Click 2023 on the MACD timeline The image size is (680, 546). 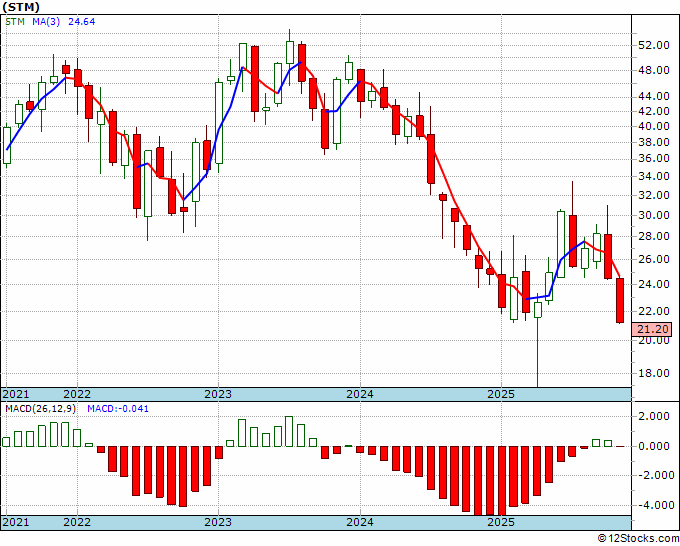(x=218, y=522)
